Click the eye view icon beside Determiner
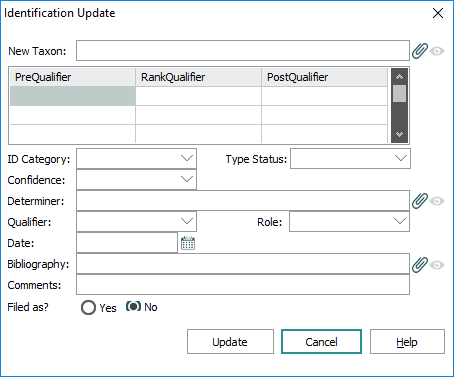Image resolution: width=454 pixels, height=377 pixels. coord(437,201)
